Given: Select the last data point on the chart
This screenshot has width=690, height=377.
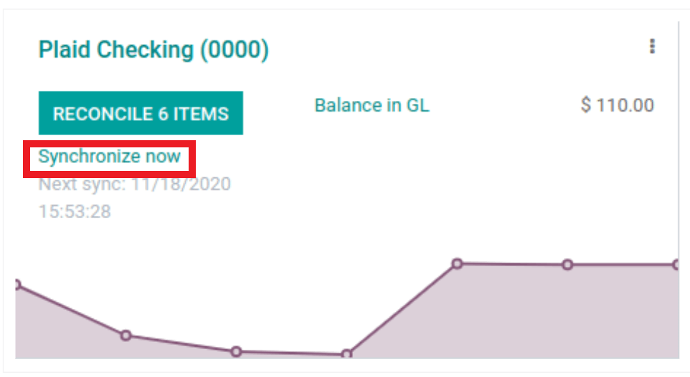Looking at the screenshot, I should [x=676, y=265].
